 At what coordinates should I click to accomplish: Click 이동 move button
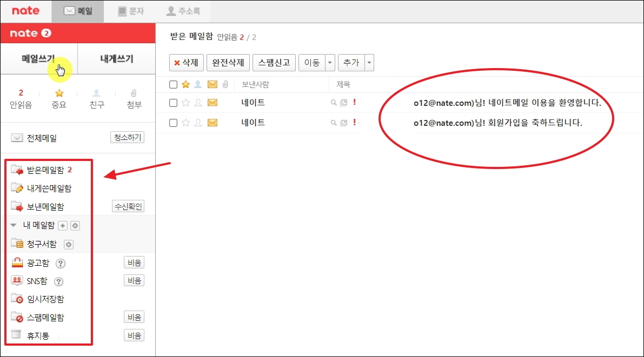click(312, 63)
